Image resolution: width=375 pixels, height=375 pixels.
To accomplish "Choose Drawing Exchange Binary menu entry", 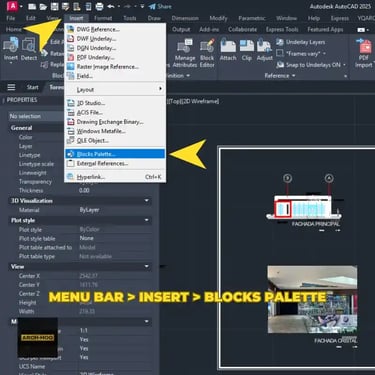I will coord(115,122).
